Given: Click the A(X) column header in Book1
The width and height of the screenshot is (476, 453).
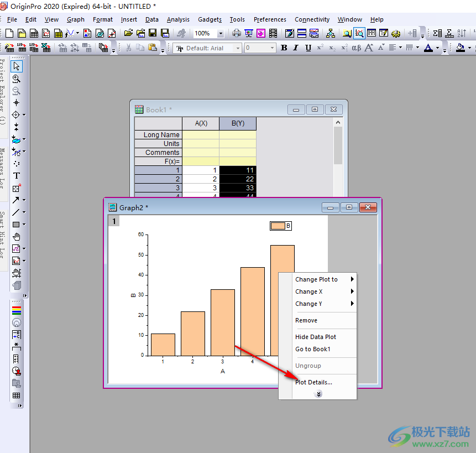Looking at the screenshot, I should click(x=201, y=123).
